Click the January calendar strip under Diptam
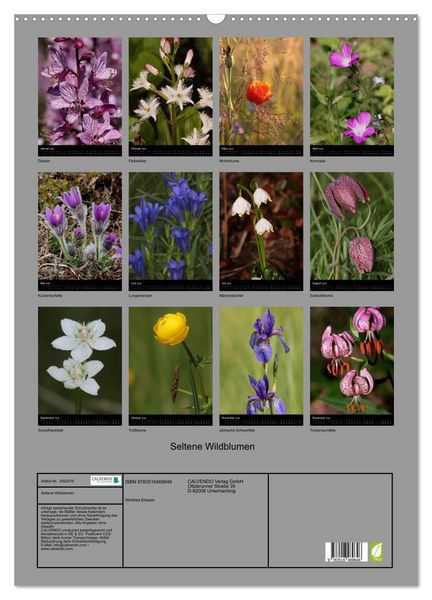Viewport: 432px width, 600px height. click(x=80, y=150)
